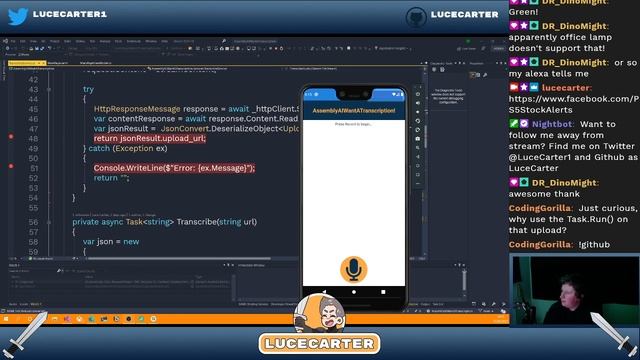Click the emulator rotate left icon

pos(418,121)
